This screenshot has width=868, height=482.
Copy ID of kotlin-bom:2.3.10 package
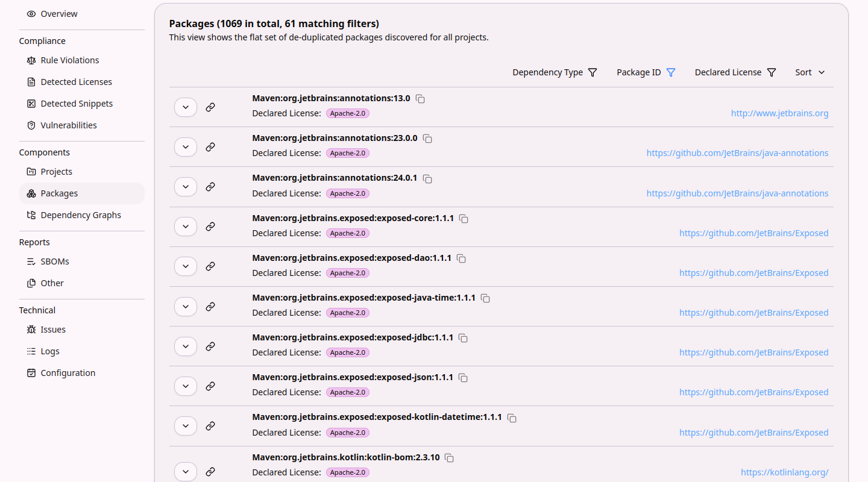pos(449,458)
